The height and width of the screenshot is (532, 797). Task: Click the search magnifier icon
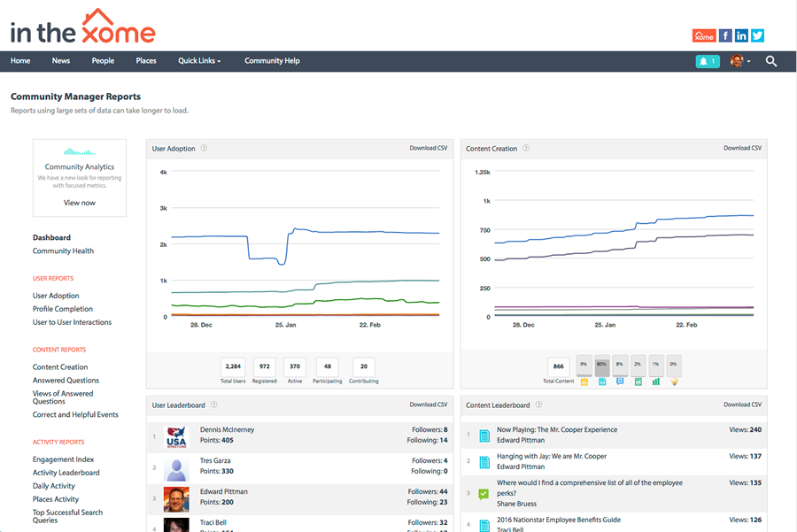point(771,61)
